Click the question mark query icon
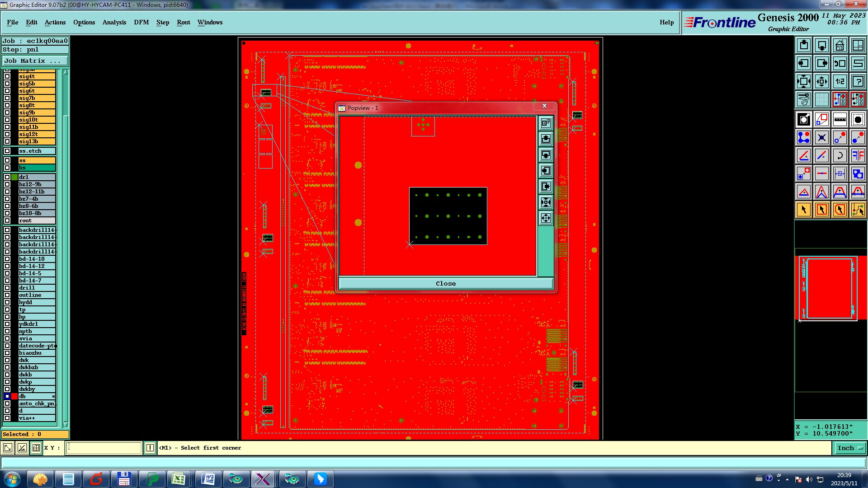The height and width of the screenshot is (488, 868). pyautogui.click(x=858, y=81)
